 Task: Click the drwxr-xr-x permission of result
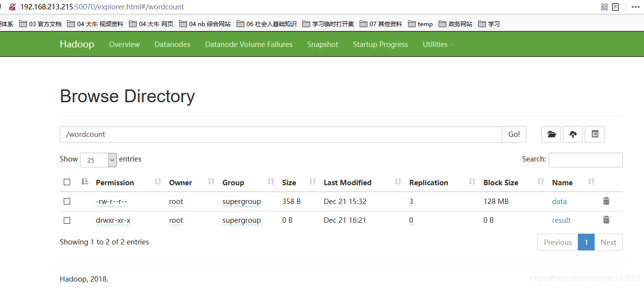tap(113, 220)
